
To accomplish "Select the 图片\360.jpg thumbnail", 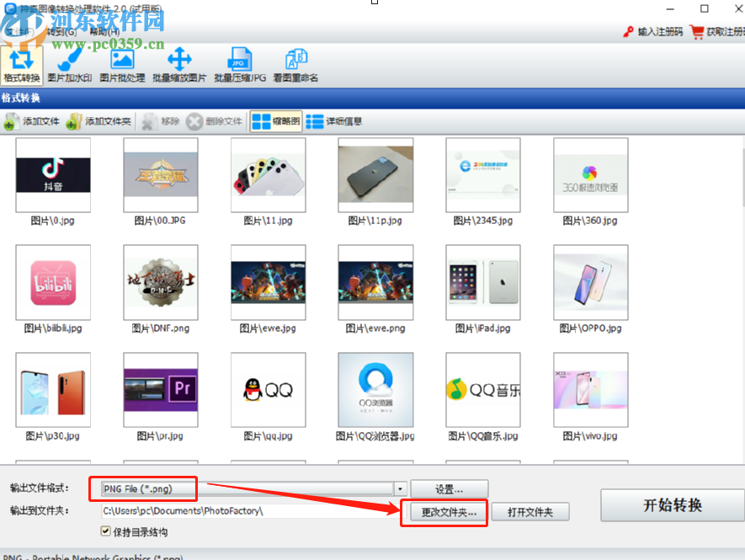I will 591,175.
